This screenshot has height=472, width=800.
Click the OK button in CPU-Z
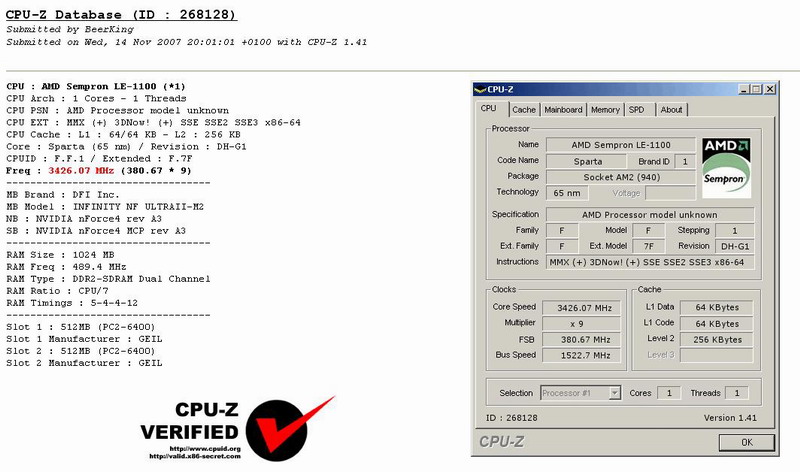click(x=747, y=442)
